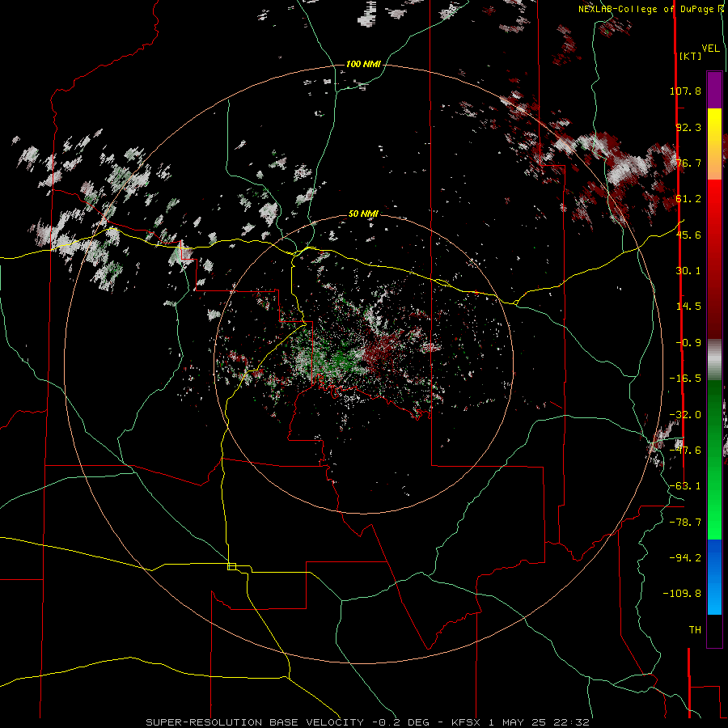Click the purple segment of velocity color bar
This screenshot has height=728, width=728.
(x=714, y=90)
